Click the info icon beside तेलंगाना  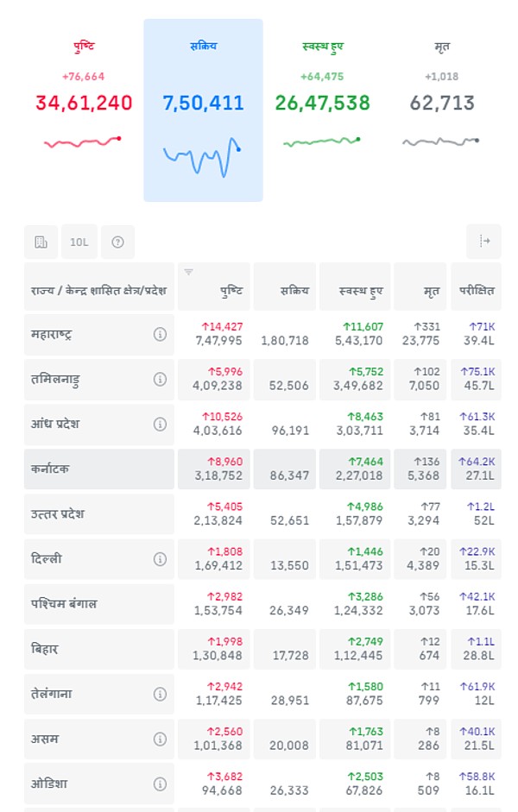pos(160,694)
